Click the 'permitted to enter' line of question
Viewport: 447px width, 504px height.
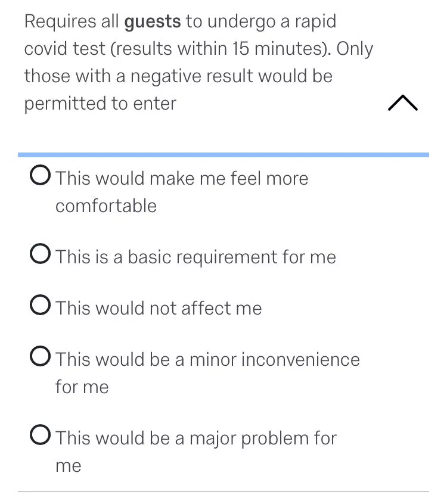click(x=100, y=104)
